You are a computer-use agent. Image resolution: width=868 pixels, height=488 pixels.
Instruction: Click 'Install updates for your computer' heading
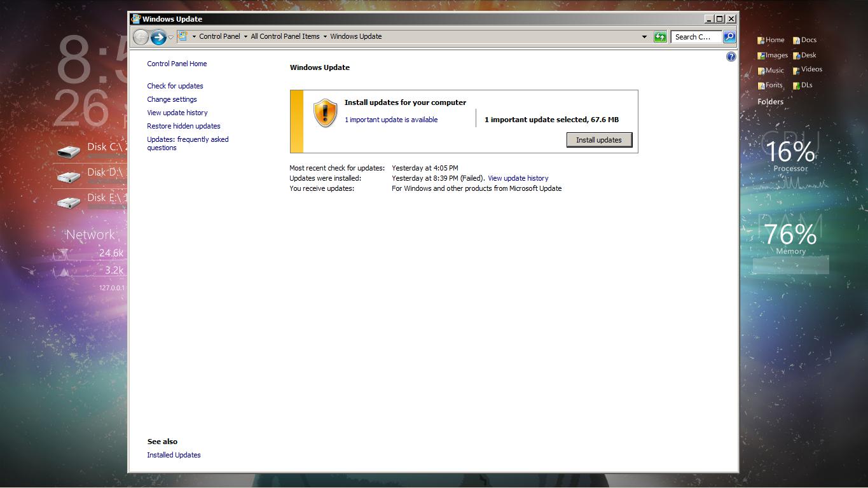405,102
